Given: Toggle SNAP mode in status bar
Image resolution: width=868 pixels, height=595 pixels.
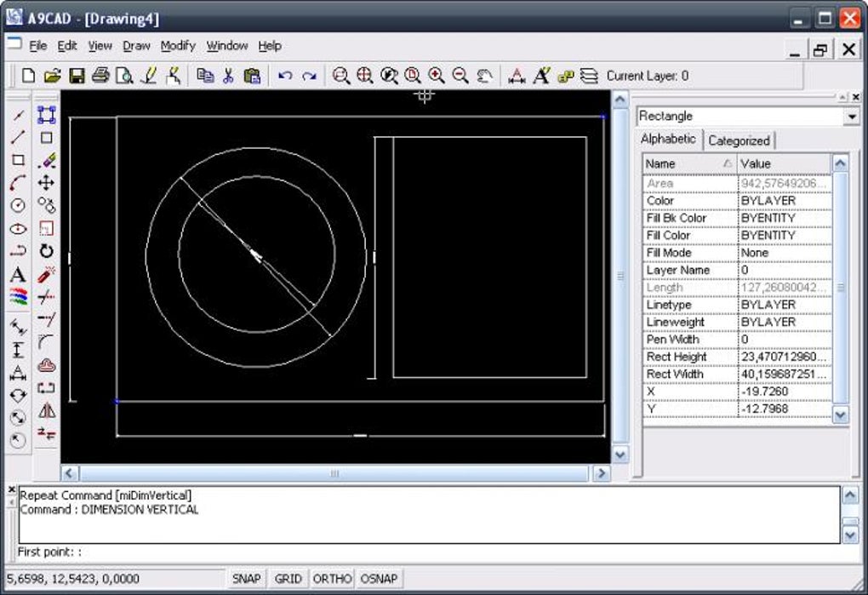Looking at the screenshot, I should tap(246, 578).
